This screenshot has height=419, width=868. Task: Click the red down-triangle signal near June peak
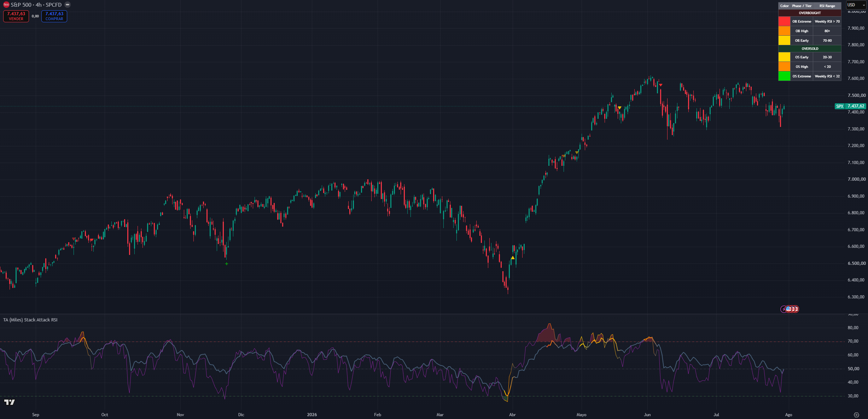pos(660,85)
